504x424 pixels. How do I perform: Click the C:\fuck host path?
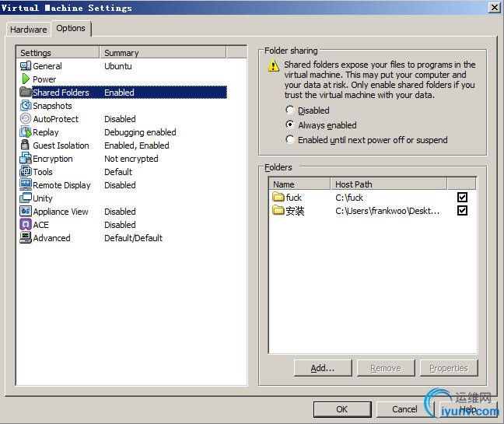point(349,197)
